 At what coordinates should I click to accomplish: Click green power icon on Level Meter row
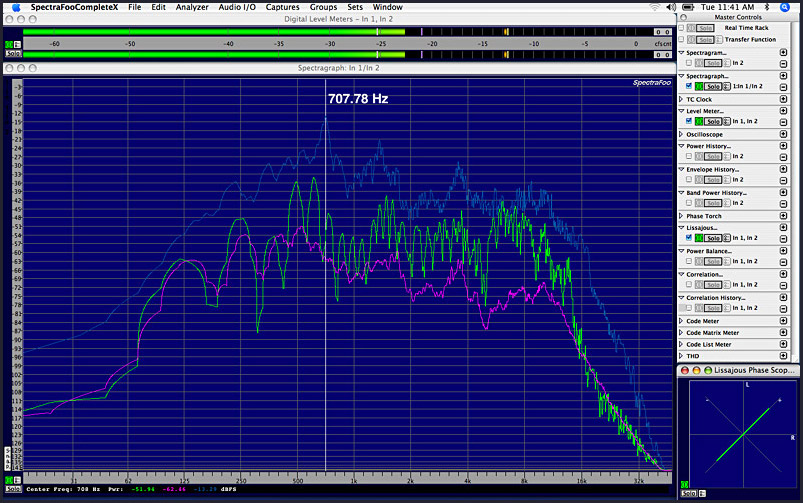699,121
